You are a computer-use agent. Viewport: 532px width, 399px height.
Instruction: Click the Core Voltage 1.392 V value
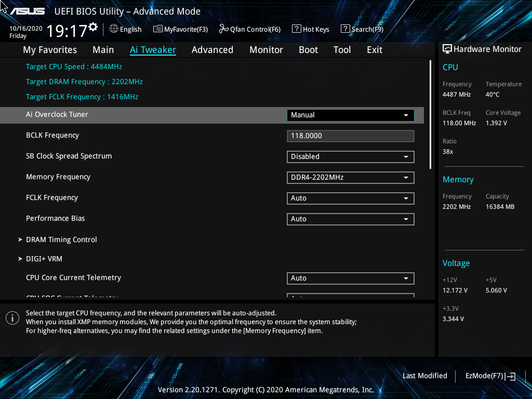point(496,123)
